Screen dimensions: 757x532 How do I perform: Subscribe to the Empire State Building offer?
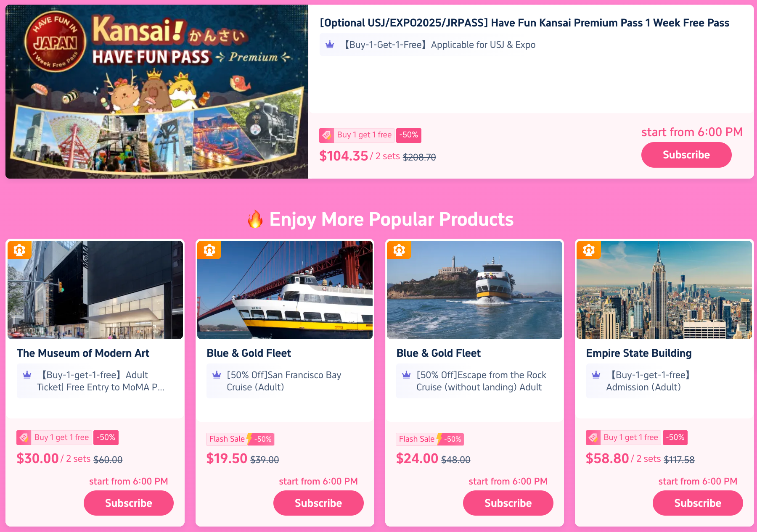pyautogui.click(x=698, y=503)
